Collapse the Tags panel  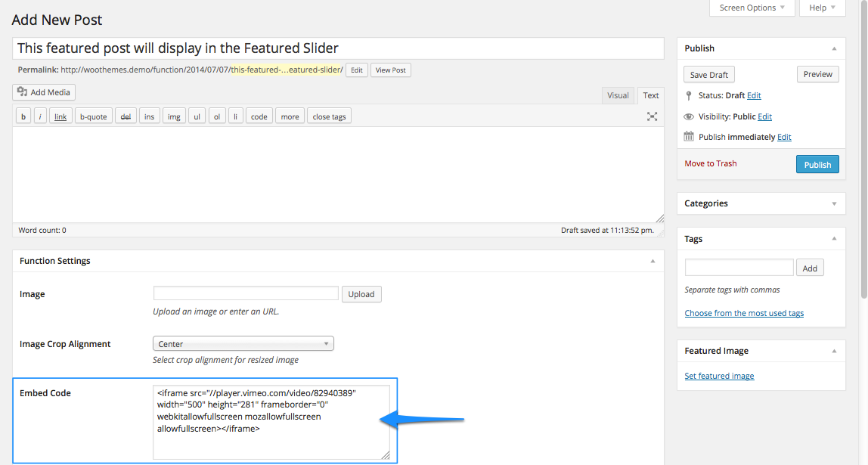click(x=834, y=239)
